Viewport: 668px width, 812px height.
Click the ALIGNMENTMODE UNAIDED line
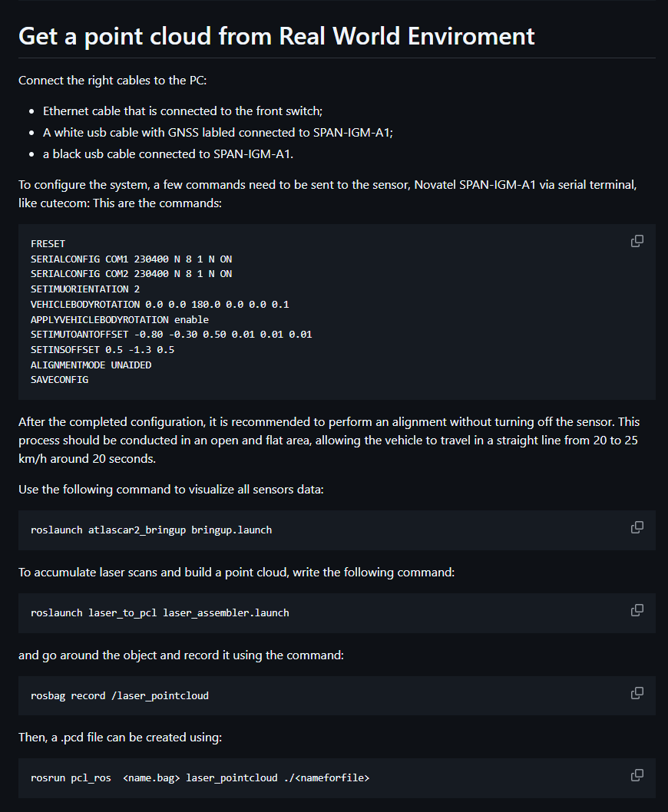click(x=91, y=365)
